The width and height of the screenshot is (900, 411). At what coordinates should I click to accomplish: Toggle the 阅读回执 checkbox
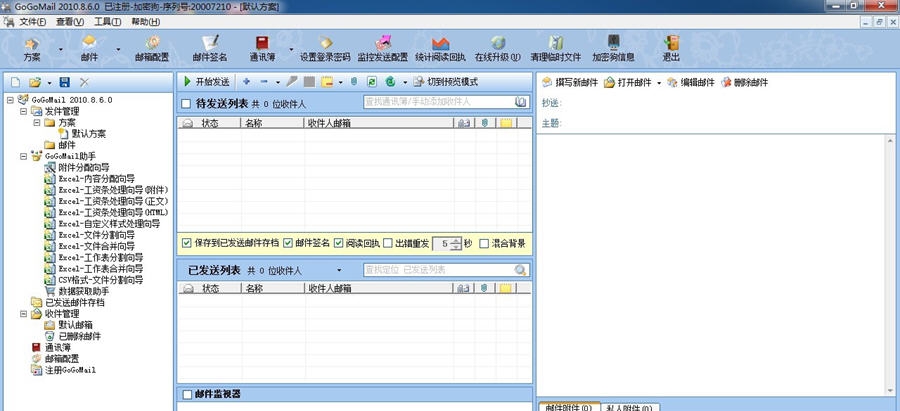click(x=338, y=243)
